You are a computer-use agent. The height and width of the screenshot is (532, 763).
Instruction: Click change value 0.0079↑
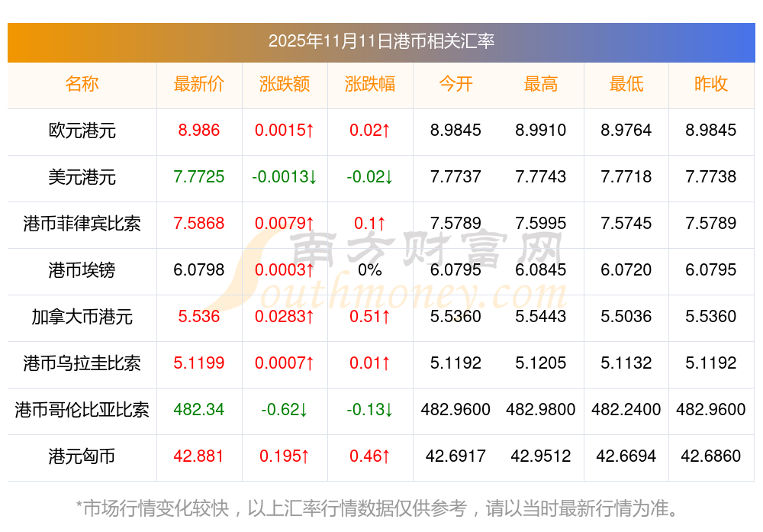pyautogui.click(x=285, y=224)
